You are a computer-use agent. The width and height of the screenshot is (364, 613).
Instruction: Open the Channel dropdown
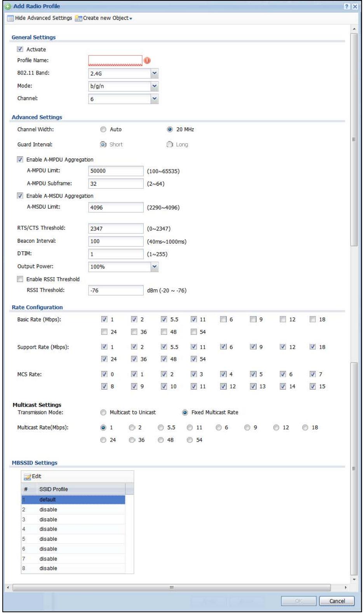click(x=155, y=99)
